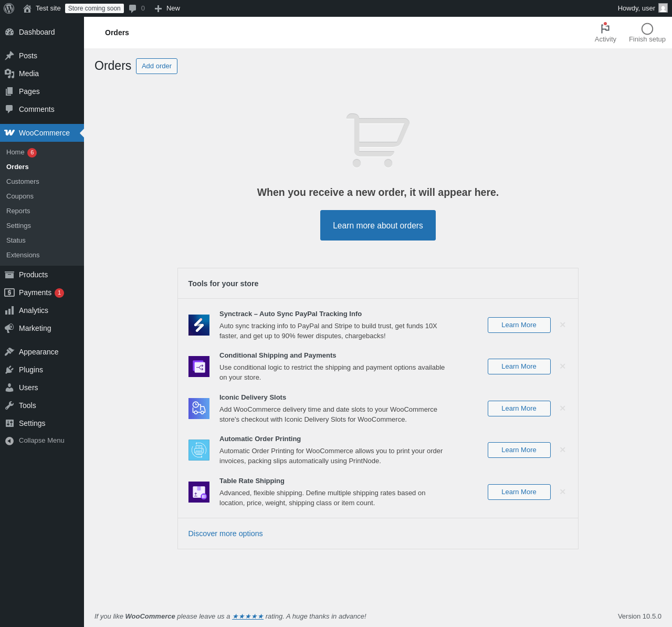Click the Payments dollar icon

(x=9, y=292)
